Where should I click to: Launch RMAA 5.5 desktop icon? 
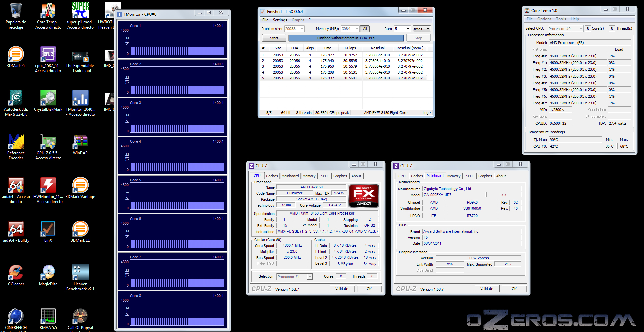pos(48,319)
